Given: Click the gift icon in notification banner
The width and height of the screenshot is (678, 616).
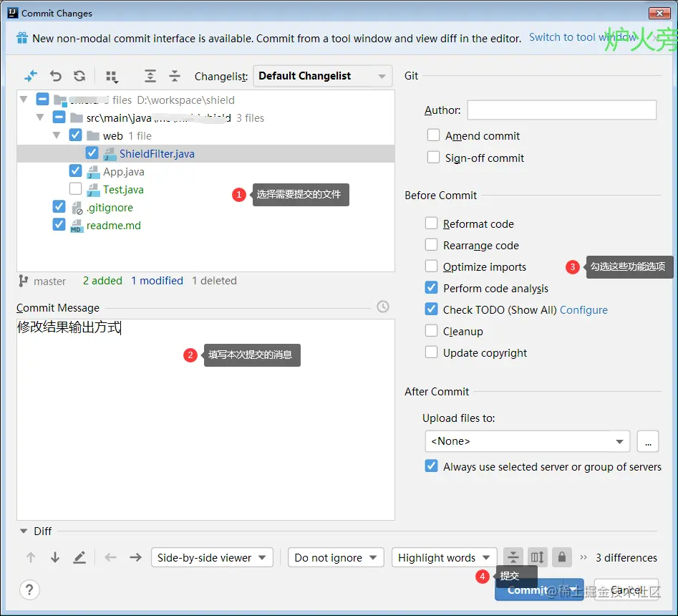Looking at the screenshot, I should click(x=22, y=38).
